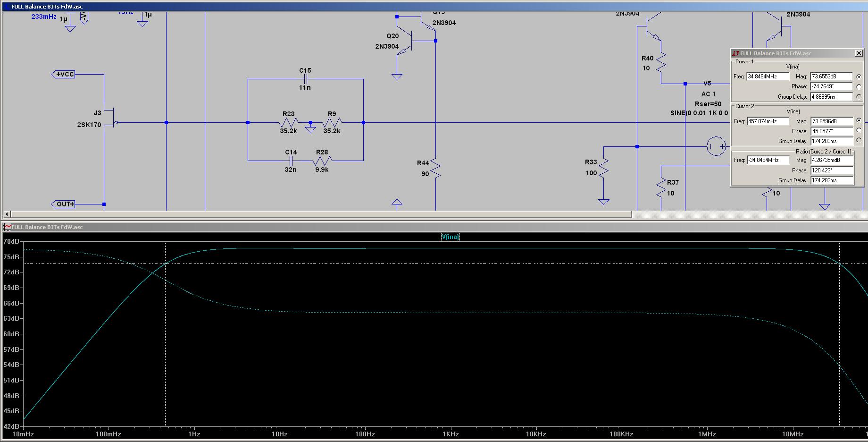The width and height of the screenshot is (868, 442).
Task: Select resistor R40 symbol
Action: (661, 62)
